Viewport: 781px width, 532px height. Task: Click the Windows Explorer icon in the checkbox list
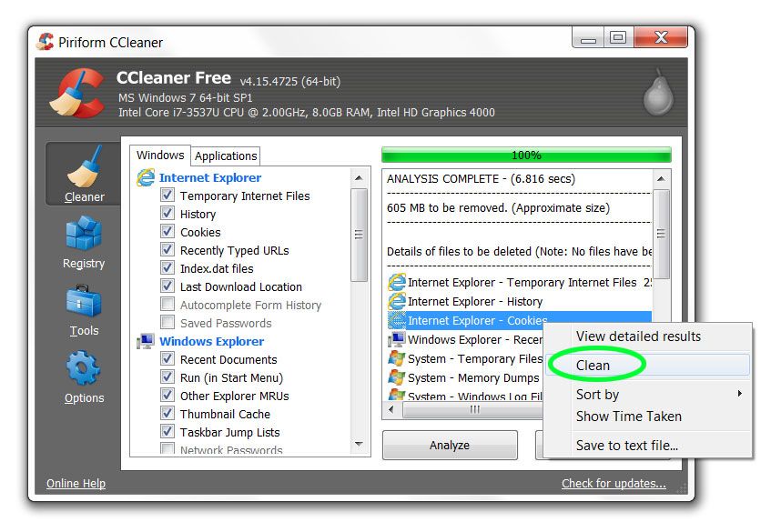[146, 341]
